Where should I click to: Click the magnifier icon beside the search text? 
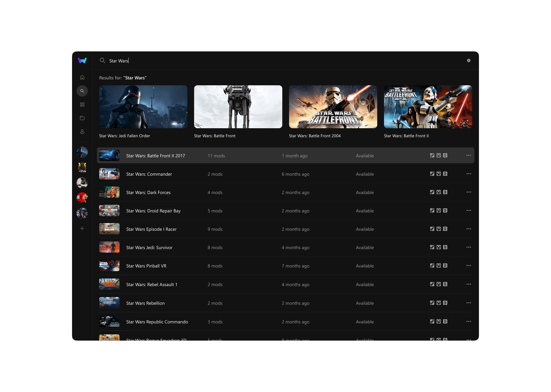coord(102,60)
